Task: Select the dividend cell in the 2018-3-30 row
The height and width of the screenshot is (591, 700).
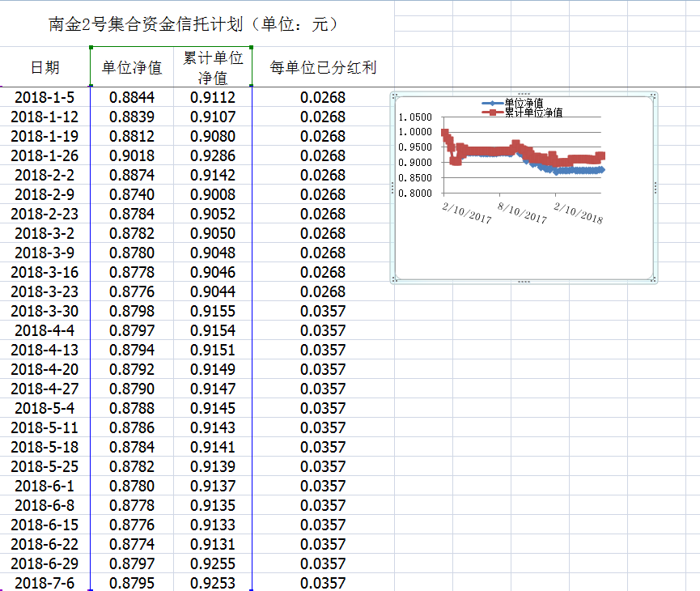Action: [x=323, y=311]
